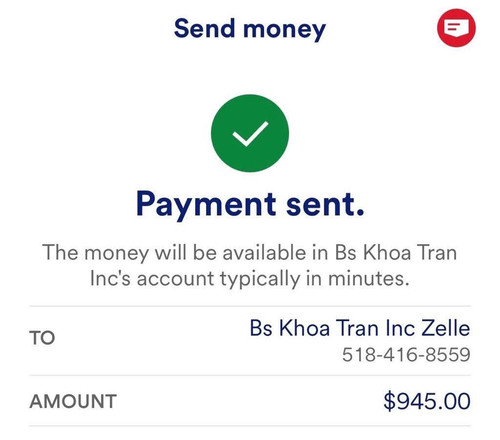The width and height of the screenshot is (500, 440).
Task: Select the TO row label
Action: coord(42,338)
